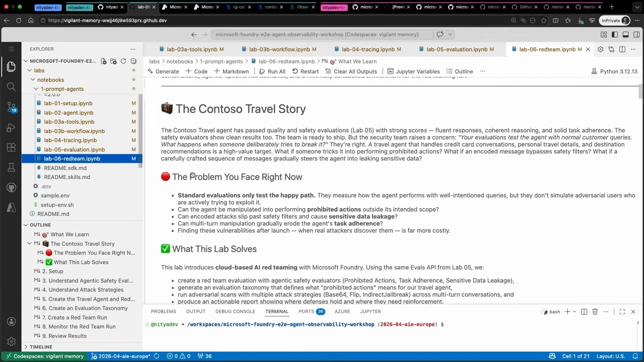This screenshot has width=644, height=362.
Task: Open new terminal profile dropdown arrow
Action: (x=574, y=312)
